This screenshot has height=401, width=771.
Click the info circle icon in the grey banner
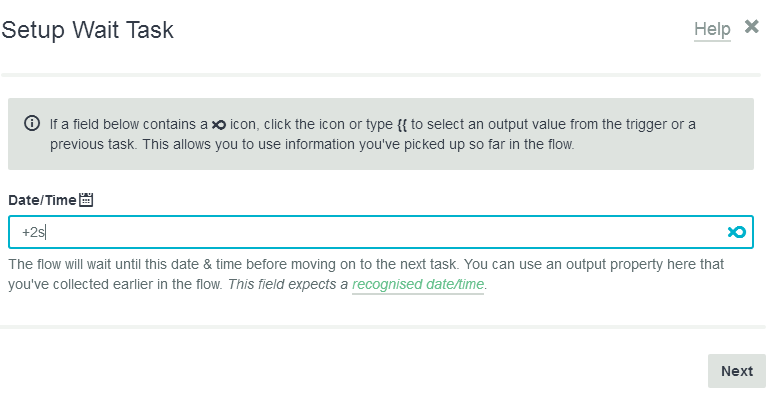point(32,123)
